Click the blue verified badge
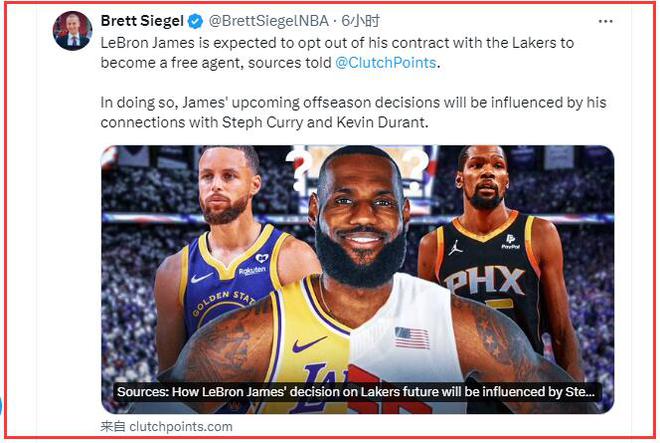 click(195, 21)
